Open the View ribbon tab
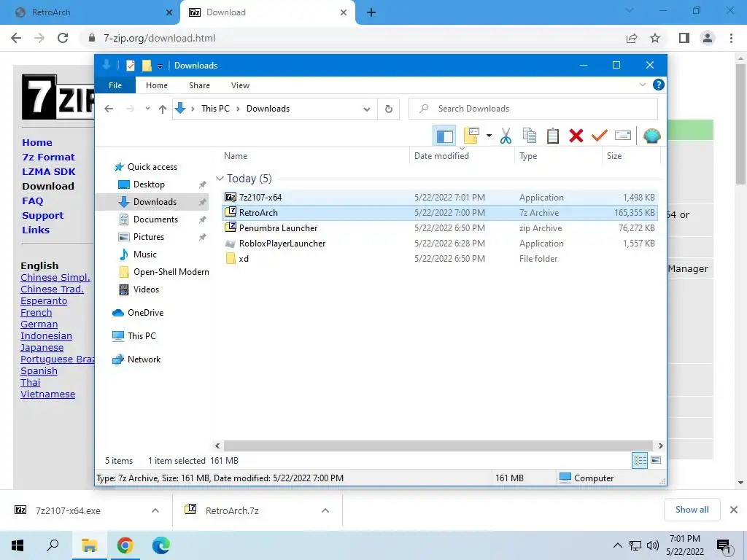This screenshot has width=747, height=560. click(x=240, y=85)
